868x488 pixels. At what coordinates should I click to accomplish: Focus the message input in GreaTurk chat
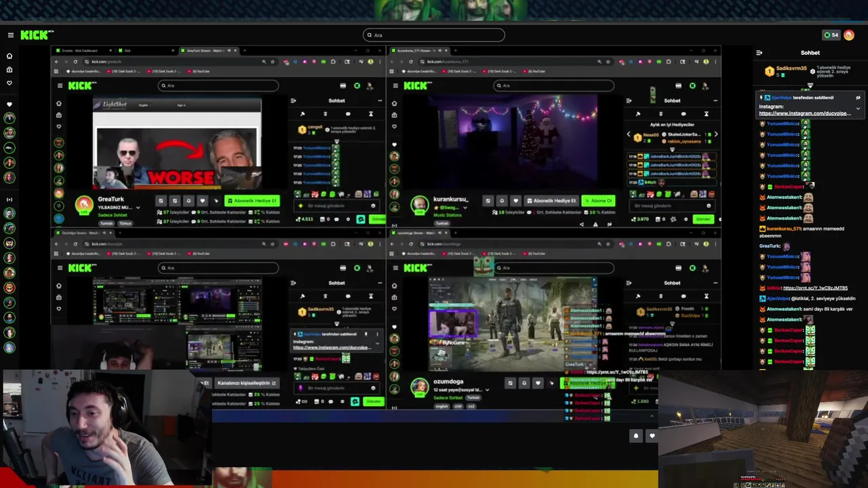[337, 206]
